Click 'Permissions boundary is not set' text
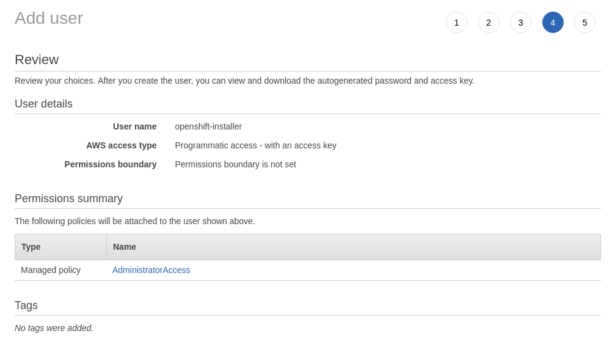 click(x=235, y=164)
